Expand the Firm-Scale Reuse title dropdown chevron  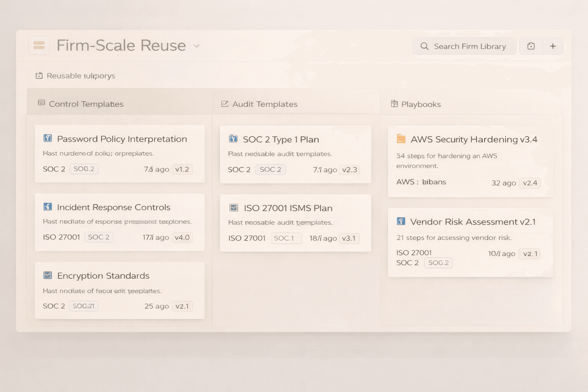coord(196,46)
